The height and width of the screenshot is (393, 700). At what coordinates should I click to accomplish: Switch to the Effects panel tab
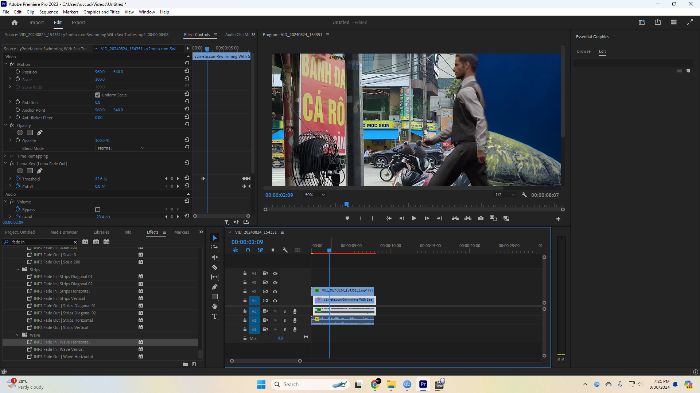click(152, 232)
